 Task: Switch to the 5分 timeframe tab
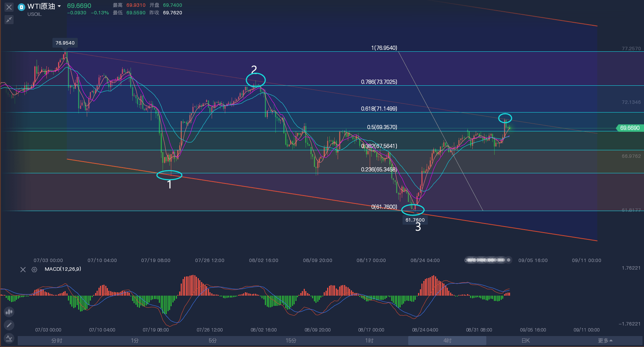click(x=213, y=341)
